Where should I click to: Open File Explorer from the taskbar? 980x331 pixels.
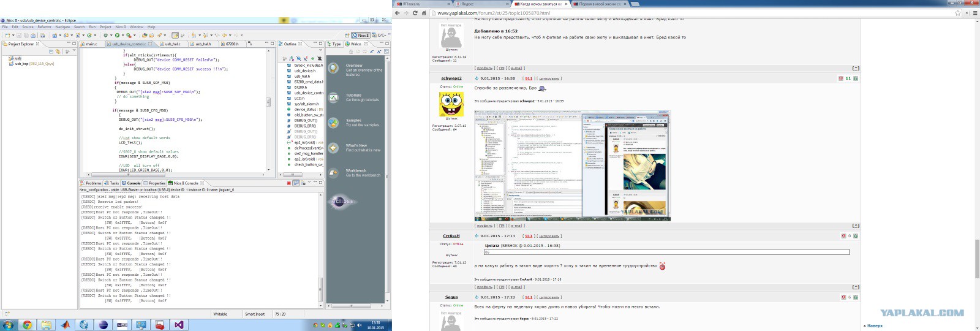[x=46, y=325]
